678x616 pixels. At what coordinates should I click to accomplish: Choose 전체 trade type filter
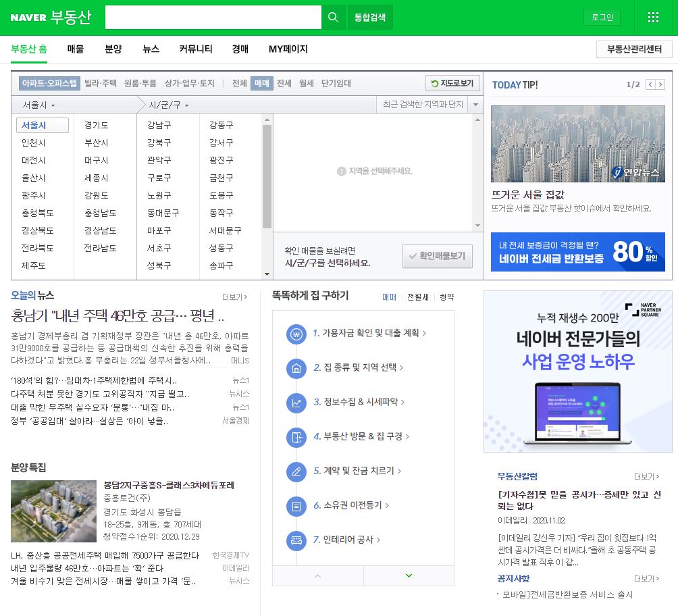click(x=240, y=83)
